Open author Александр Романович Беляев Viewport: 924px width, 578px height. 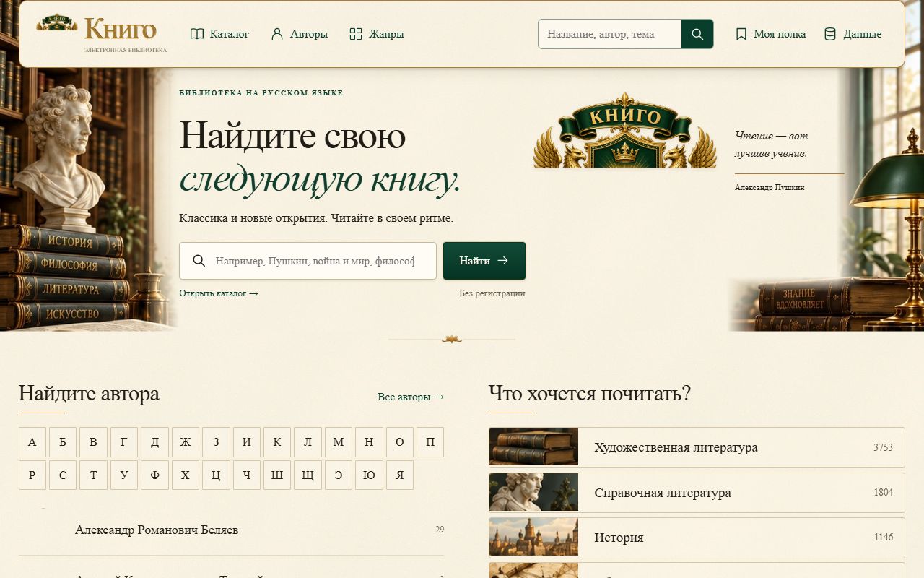click(x=231, y=530)
